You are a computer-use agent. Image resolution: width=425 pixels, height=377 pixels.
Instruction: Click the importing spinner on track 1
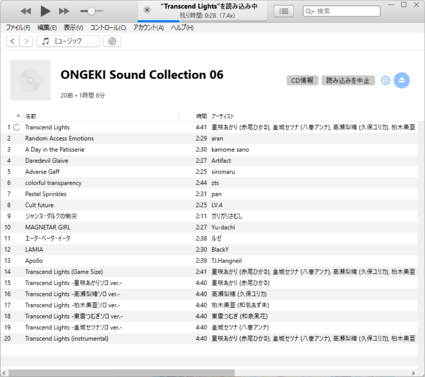(x=17, y=127)
